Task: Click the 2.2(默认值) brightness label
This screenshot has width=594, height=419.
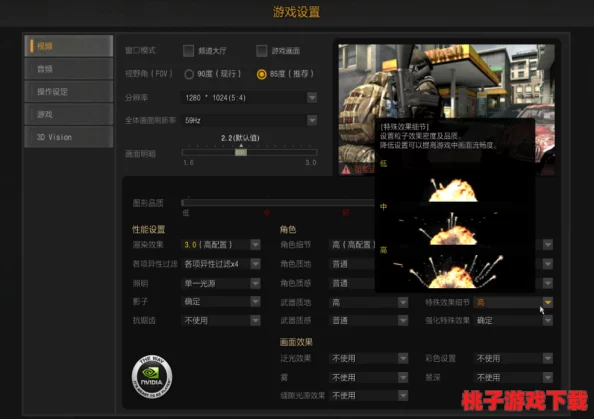Action: 240,138
